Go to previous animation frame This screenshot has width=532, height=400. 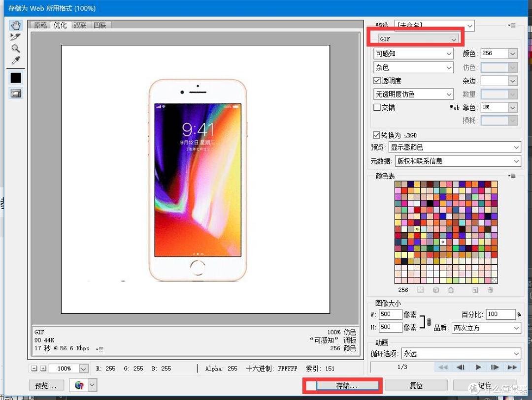click(461, 367)
